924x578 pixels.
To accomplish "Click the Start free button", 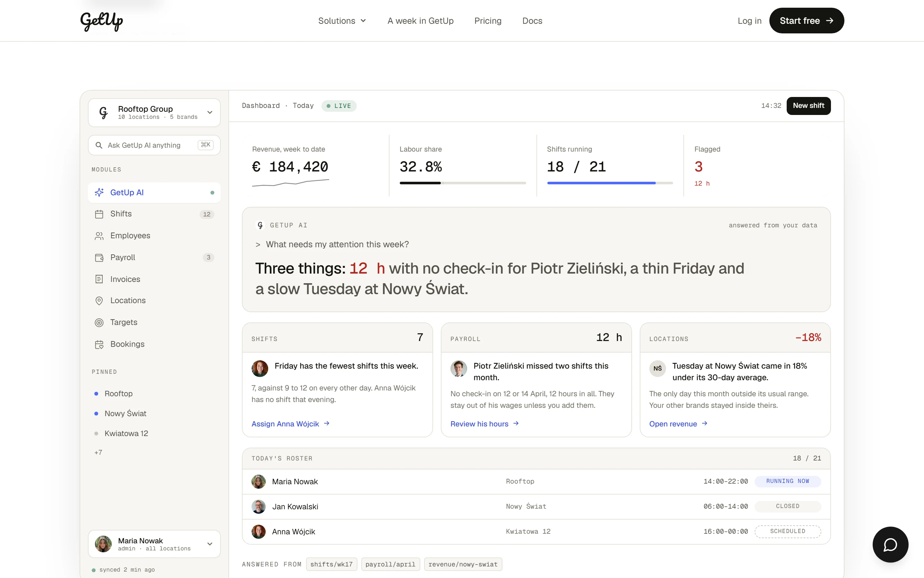I will tap(806, 21).
